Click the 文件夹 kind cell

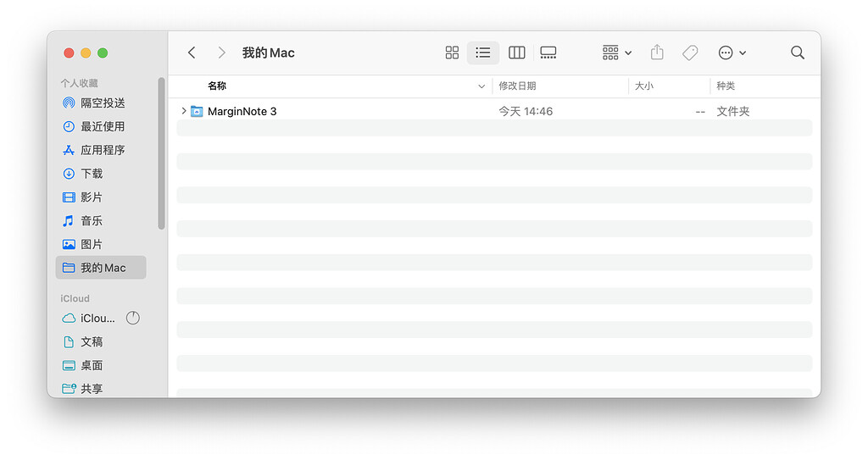coord(733,111)
